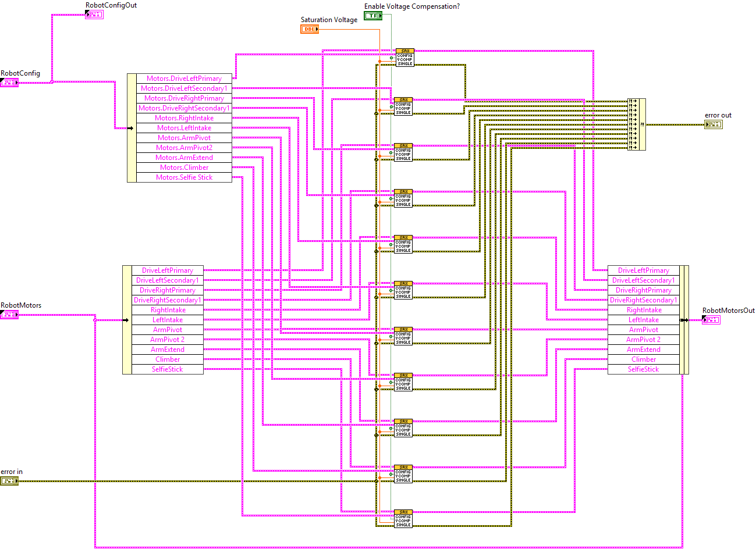Viewport: 756px width, 549px height.
Task: Click the error out indicator terminal
Action: 714,124
